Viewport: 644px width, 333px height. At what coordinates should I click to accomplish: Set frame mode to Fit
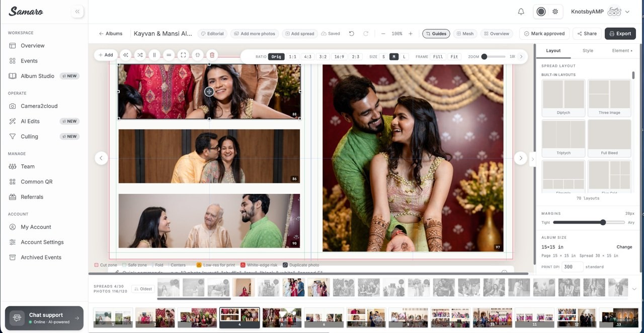point(454,57)
